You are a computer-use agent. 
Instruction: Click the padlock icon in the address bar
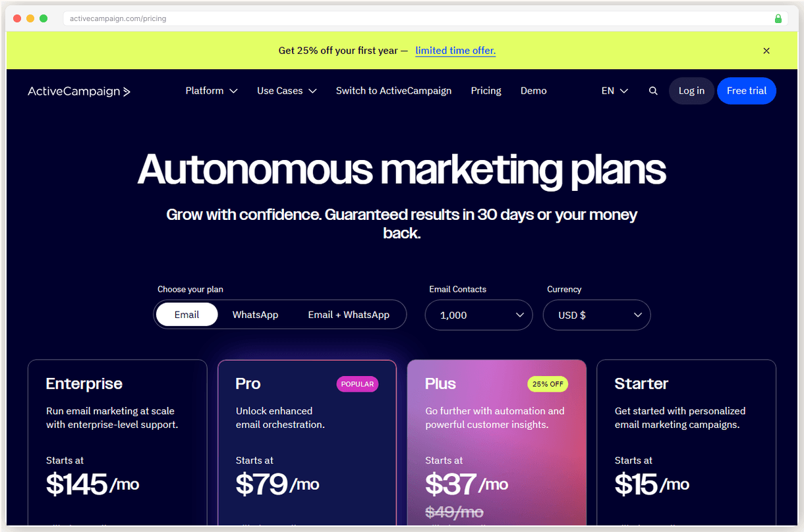pyautogui.click(x=778, y=18)
